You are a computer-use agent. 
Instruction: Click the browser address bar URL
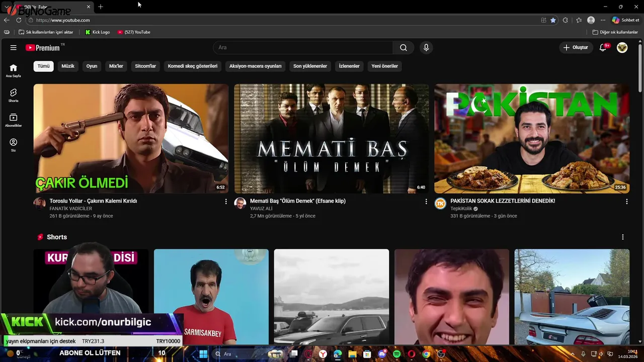63,20
